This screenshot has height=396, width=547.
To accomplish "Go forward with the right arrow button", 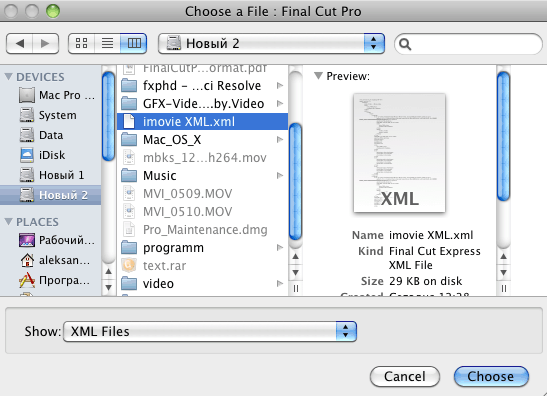I will (x=45, y=44).
